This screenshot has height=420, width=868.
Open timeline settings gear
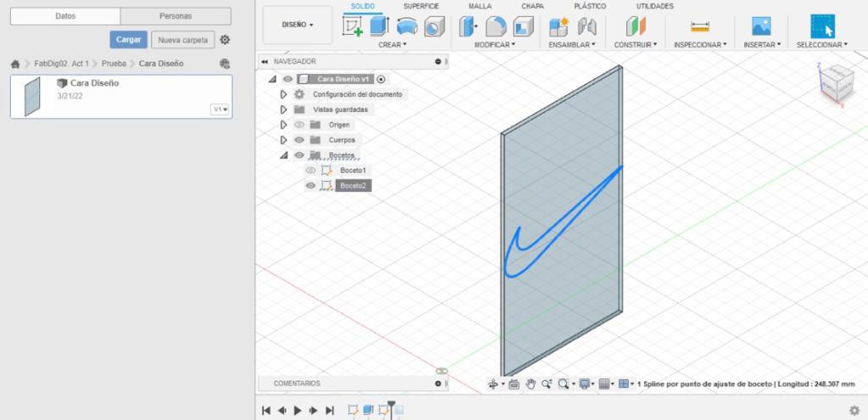pyautogui.click(x=854, y=410)
